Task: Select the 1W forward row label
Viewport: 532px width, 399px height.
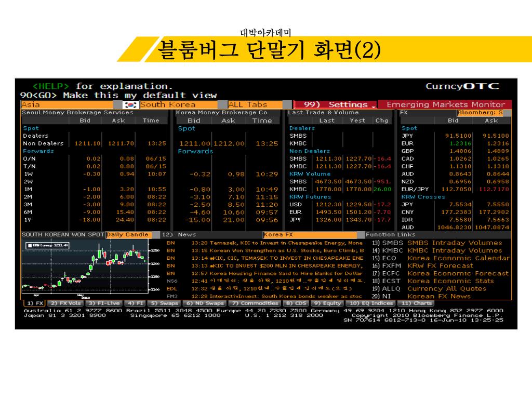Action: click(x=29, y=174)
